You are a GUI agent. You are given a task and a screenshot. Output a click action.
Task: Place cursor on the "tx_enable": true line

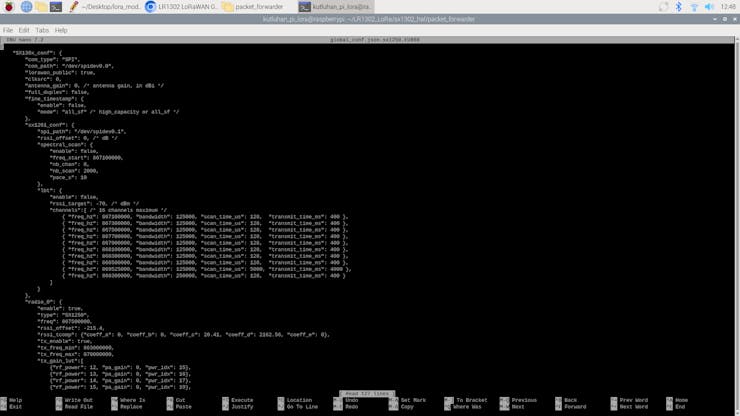[x=65, y=341]
